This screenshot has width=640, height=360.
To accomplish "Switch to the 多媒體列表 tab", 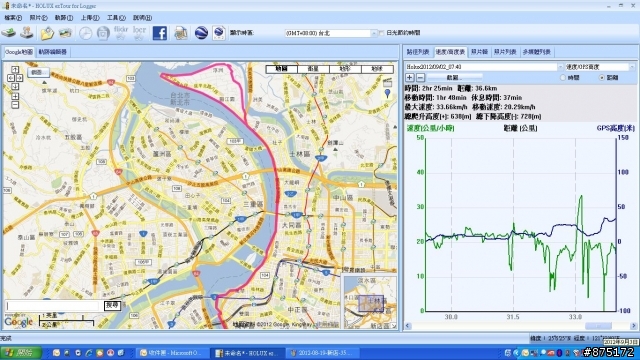I will [x=536, y=52].
